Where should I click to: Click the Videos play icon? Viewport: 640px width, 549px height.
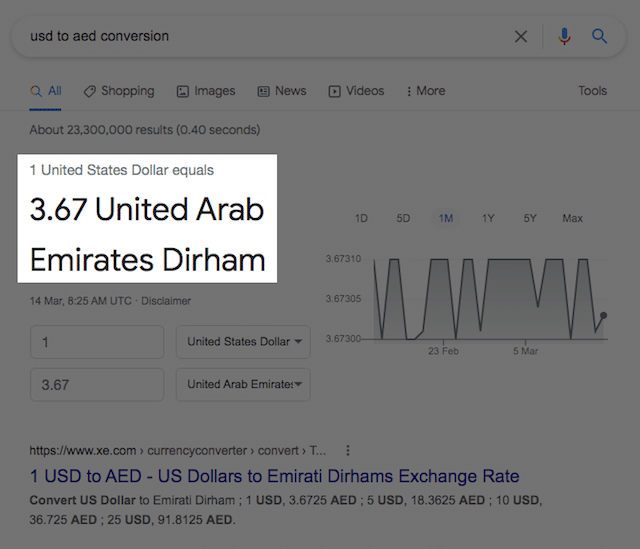334,91
